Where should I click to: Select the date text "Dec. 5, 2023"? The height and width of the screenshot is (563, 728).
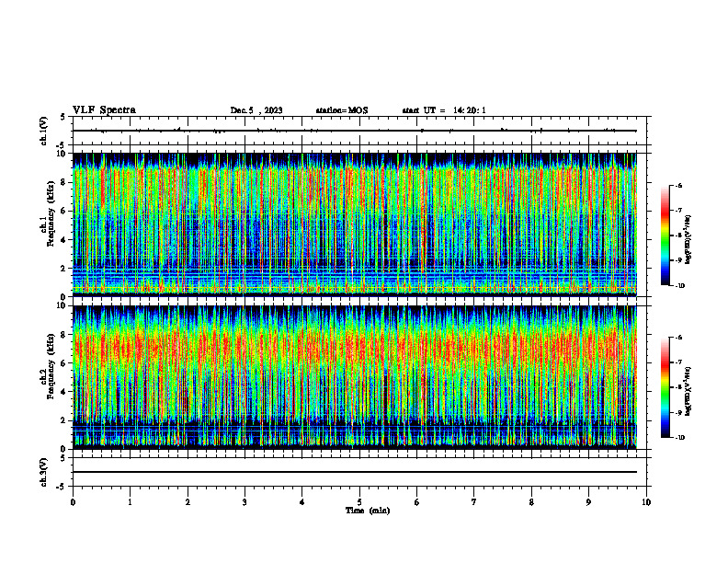[x=256, y=110]
